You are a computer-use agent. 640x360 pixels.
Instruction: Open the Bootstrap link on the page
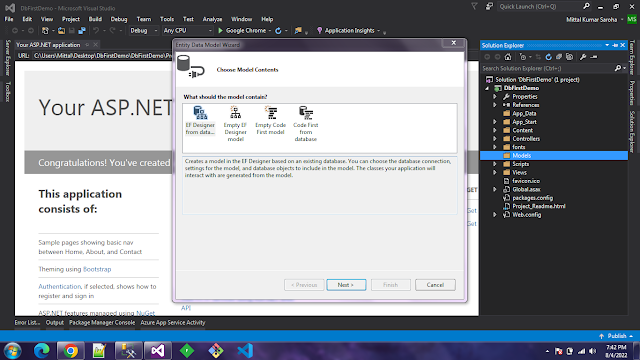(x=97, y=269)
